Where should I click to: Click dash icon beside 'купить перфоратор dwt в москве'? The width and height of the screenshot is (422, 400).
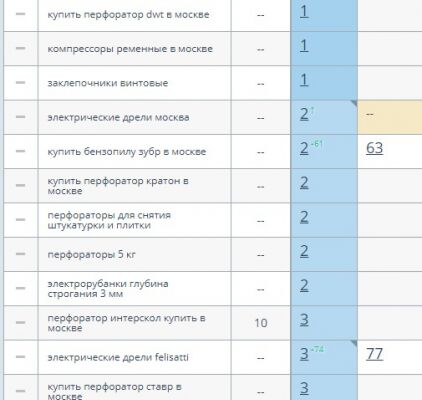tap(20, 14)
